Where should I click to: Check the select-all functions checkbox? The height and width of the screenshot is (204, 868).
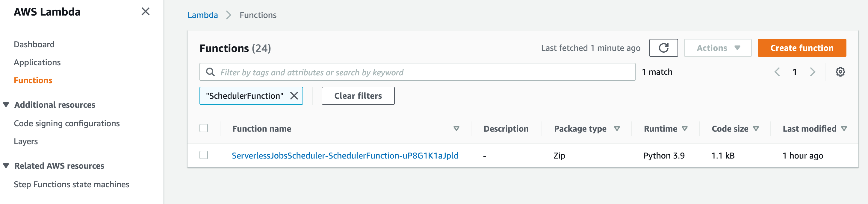click(x=204, y=128)
